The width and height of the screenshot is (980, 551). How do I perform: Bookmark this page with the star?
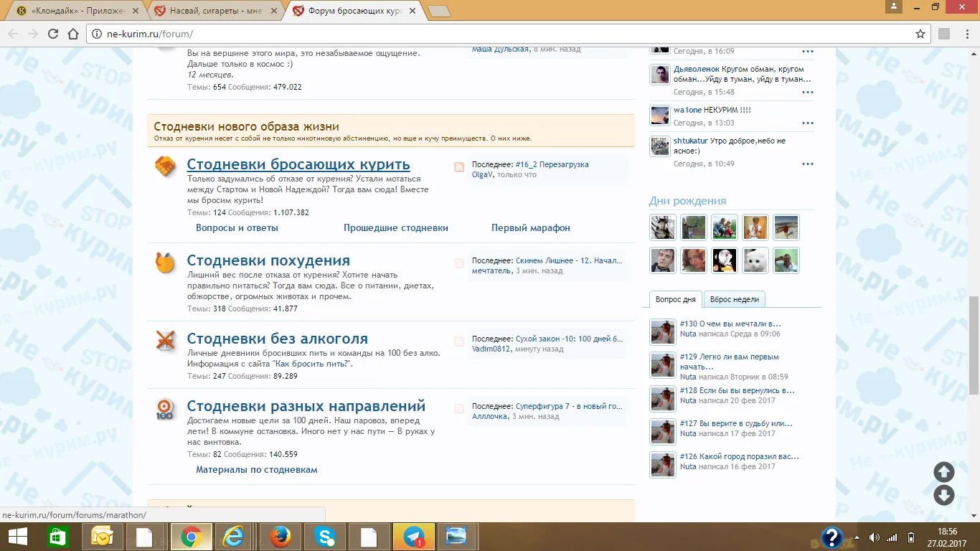(920, 34)
